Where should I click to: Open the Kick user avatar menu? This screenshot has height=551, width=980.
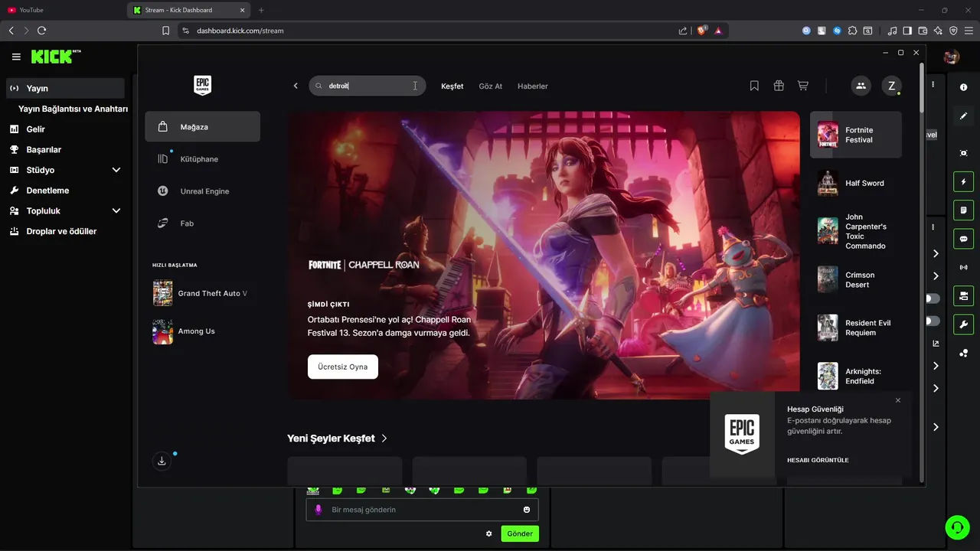coord(952,57)
